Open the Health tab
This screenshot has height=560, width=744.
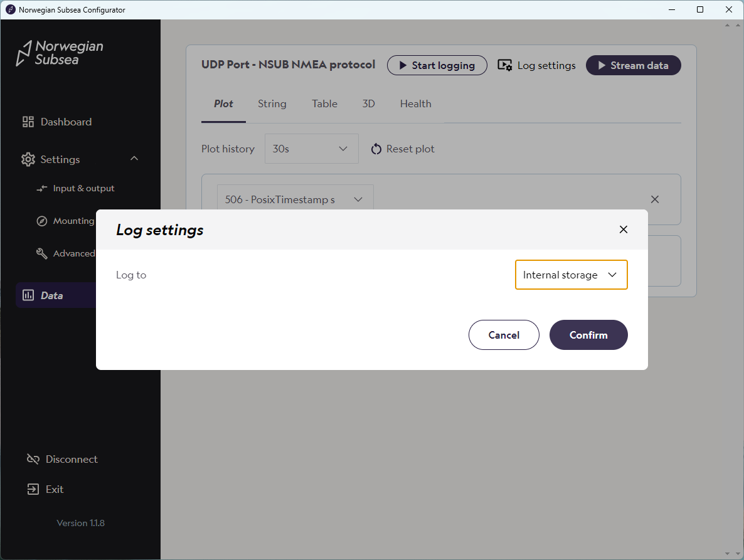tap(416, 104)
